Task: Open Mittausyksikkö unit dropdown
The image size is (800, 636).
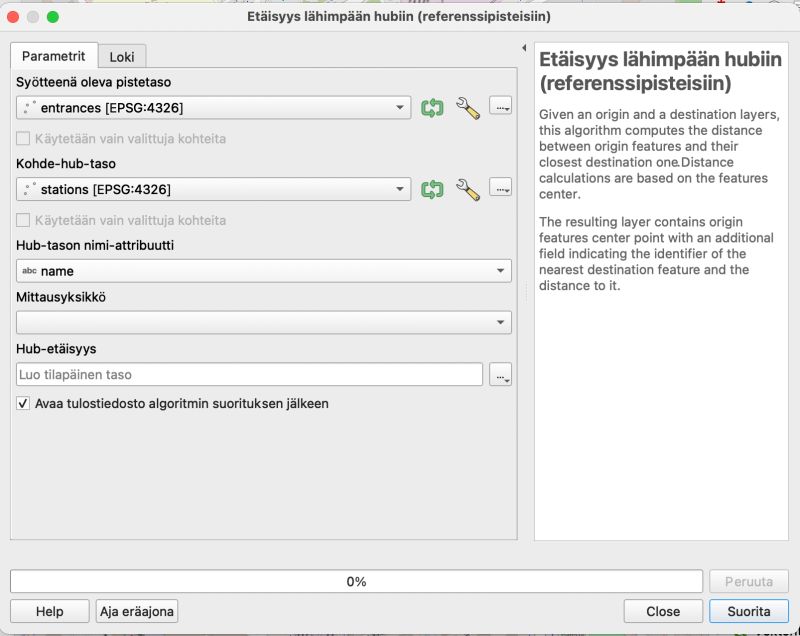Action: coord(264,322)
